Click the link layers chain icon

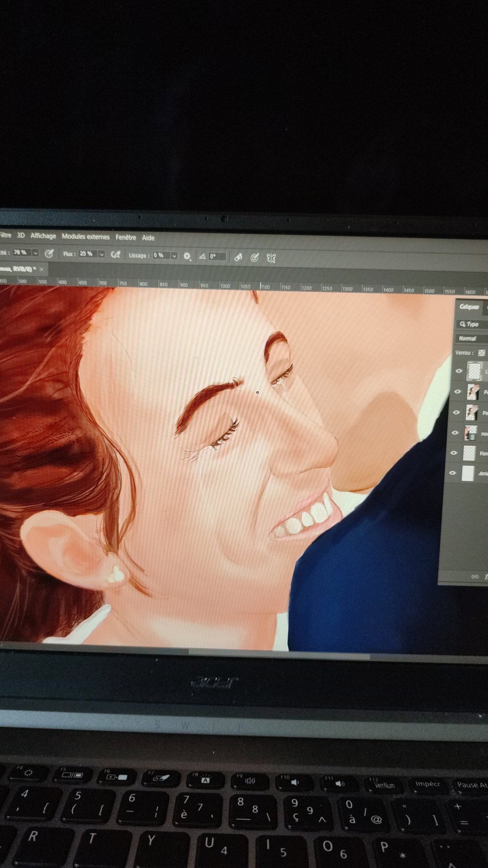click(475, 576)
